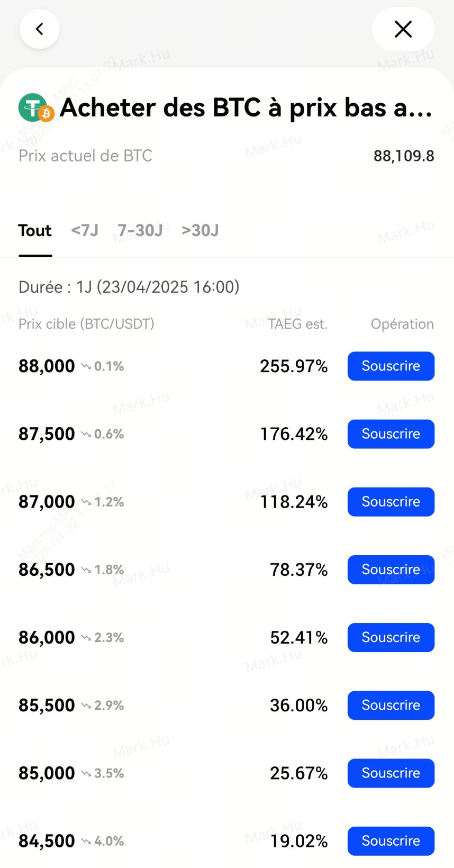The image size is (454, 868).
Task: Subscribe to 85,000 target price
Action: (x=391, y=773)
